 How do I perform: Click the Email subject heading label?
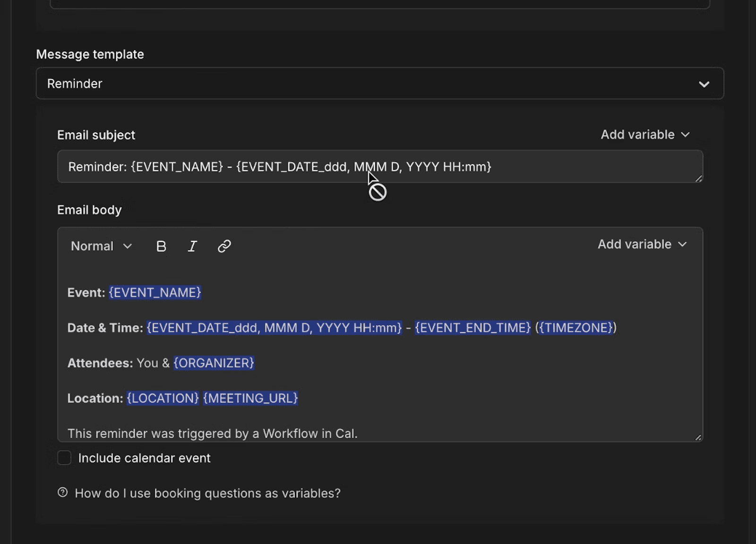96,135
